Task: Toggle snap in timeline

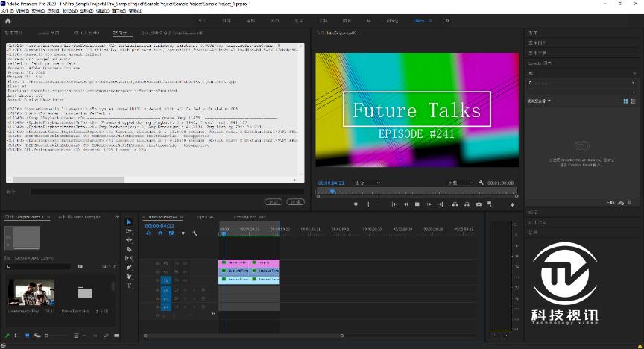Action: [x=160, y=233]
